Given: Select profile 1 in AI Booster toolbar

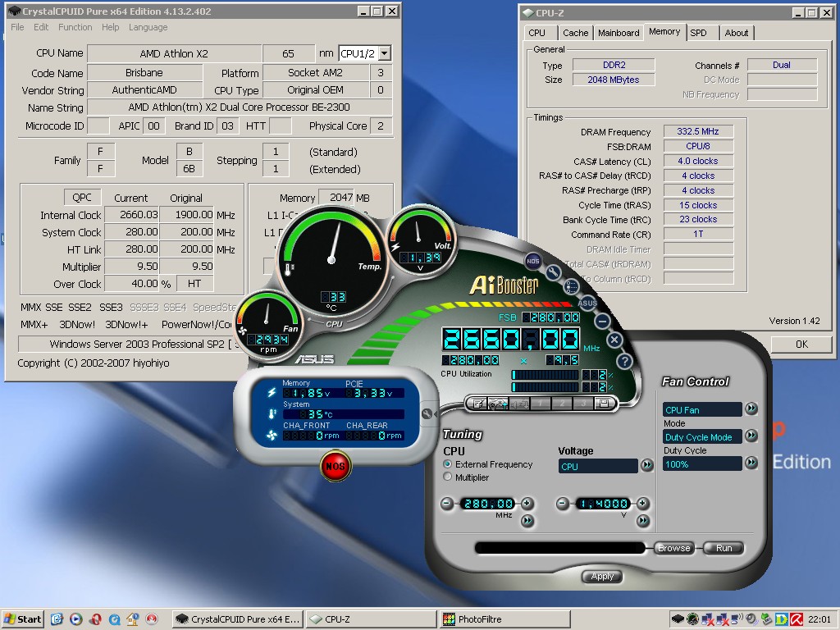Looking at the screenshot, I should pos(540,404).
